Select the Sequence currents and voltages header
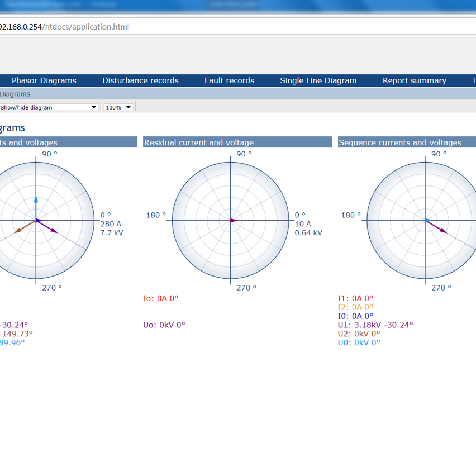The width and height of the screenshot is (476, 476). (x=407, y=142)
